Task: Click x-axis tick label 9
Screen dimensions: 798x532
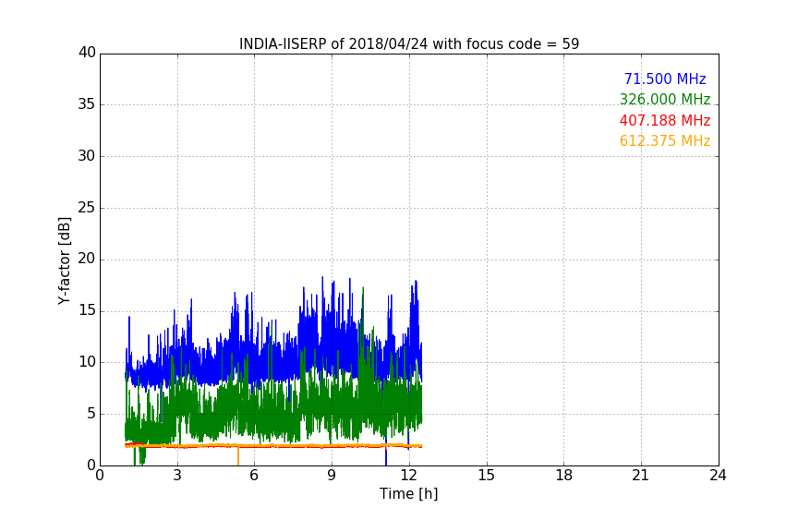Action: pyautogui.click(x=332, y=476)
